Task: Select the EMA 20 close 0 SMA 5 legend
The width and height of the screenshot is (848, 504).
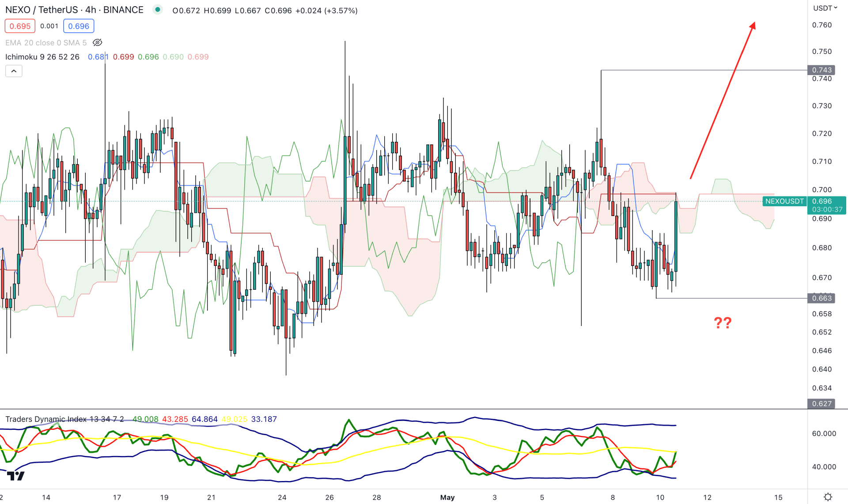Action: pyautogui.click(x=46, y=43)
